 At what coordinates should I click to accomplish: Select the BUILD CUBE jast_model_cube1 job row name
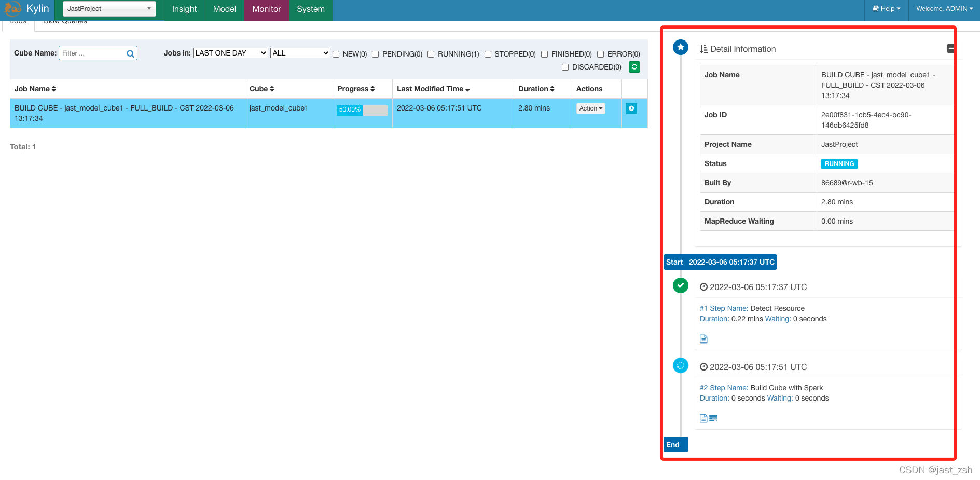pyautogui.click(x=124, y=113)
